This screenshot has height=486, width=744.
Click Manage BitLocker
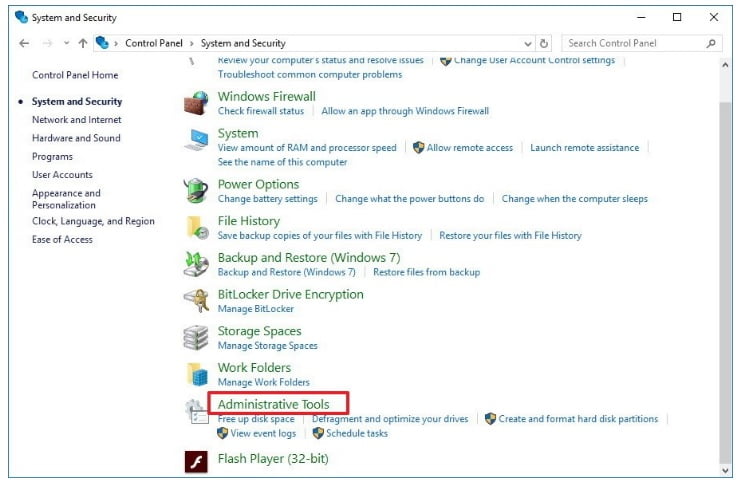coord(256,309)
